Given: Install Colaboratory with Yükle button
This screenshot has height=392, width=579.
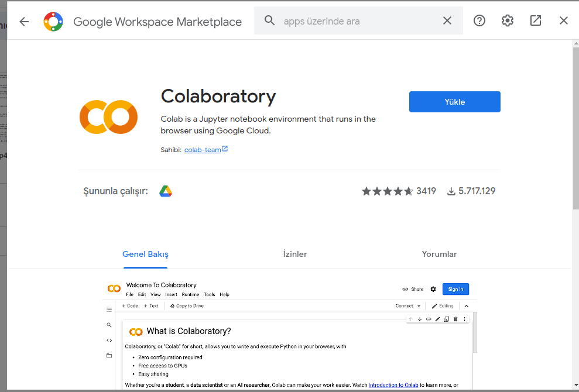Looking at the screenshot, I should click(x=454, y=102).
